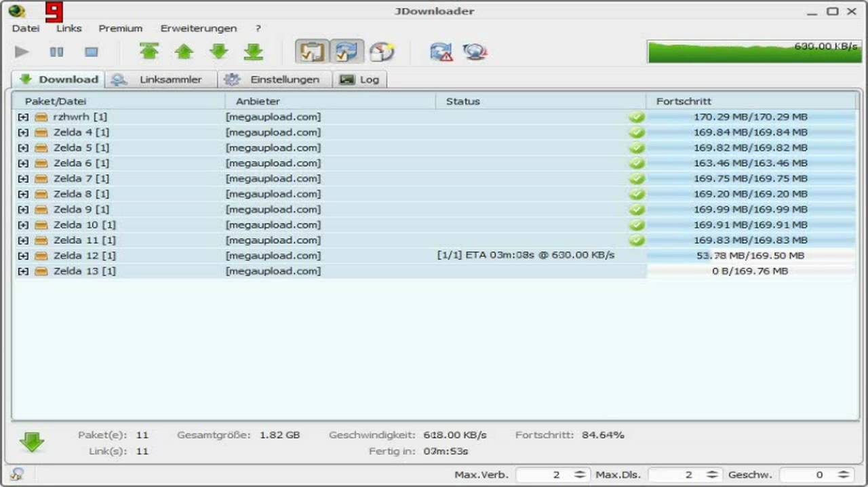The width and height of the screenshot is (868, 487).
Task: Switch to the Linksammler tab
Action: (161, 79)
